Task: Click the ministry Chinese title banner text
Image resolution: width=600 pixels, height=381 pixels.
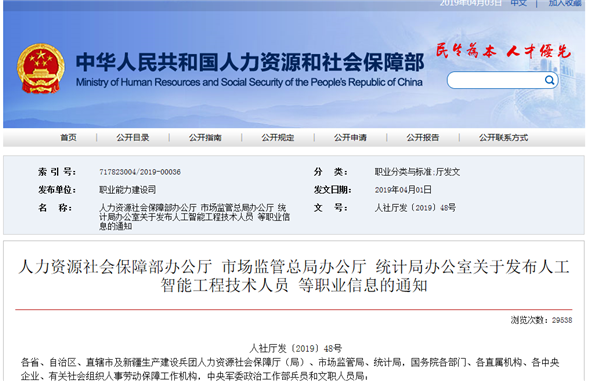Action: (250, 62)
